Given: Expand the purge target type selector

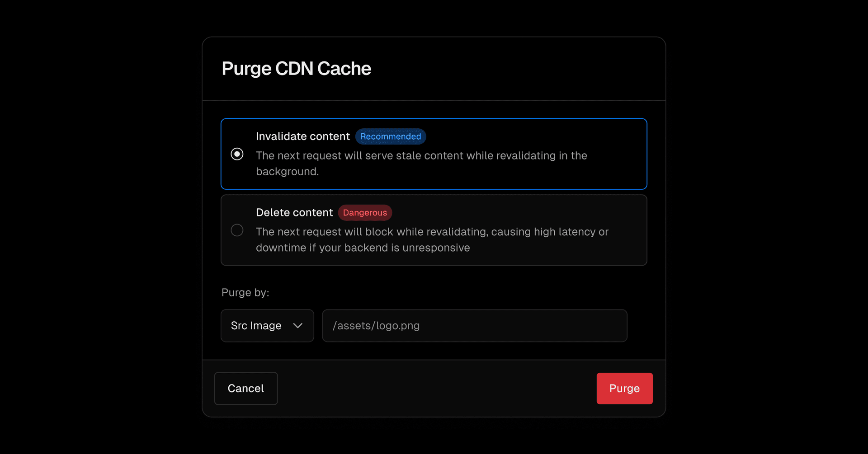Looking at the screenshot, I should pyautogui.click(x=267, y=325).
